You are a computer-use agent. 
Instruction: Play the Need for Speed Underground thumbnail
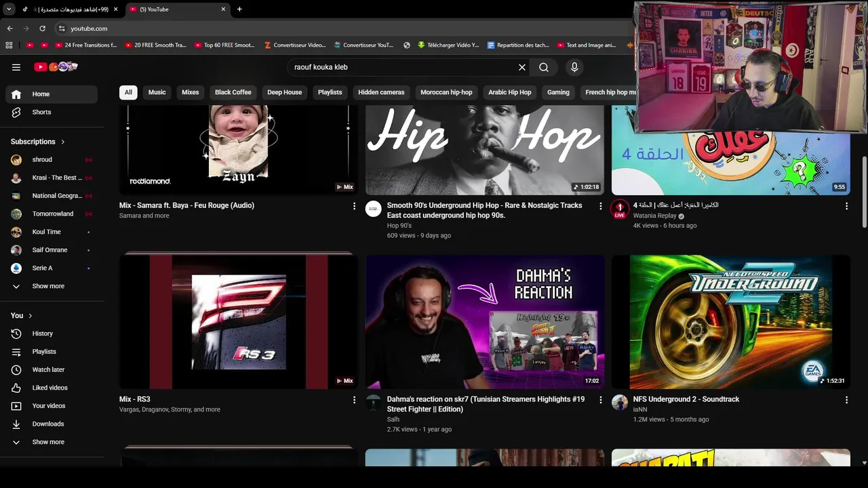[730, 322]
